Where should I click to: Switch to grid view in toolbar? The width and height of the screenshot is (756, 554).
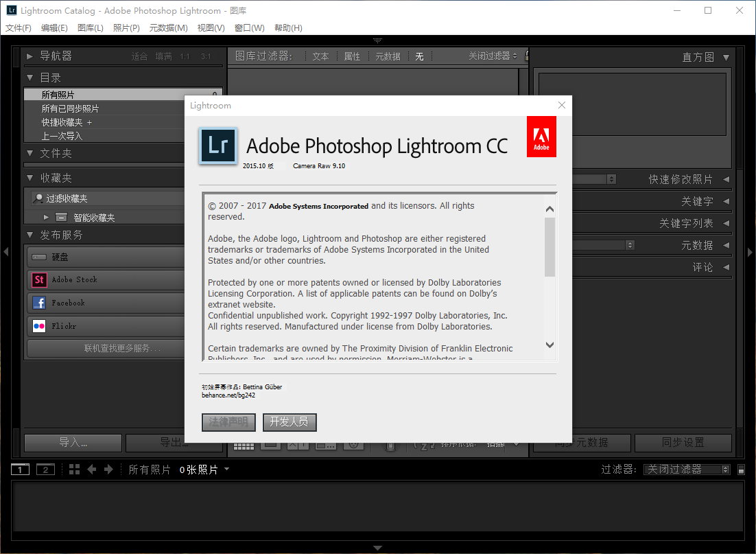[244, 445]
